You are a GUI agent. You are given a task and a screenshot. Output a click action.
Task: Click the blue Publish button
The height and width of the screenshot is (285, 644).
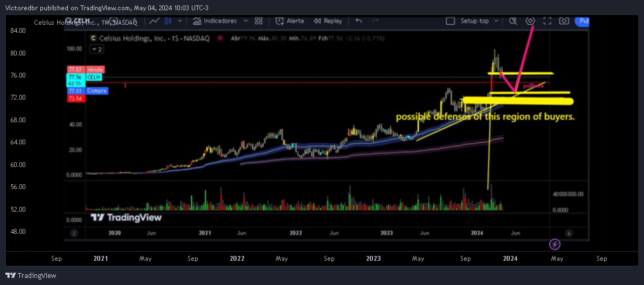tap(582, 21)
